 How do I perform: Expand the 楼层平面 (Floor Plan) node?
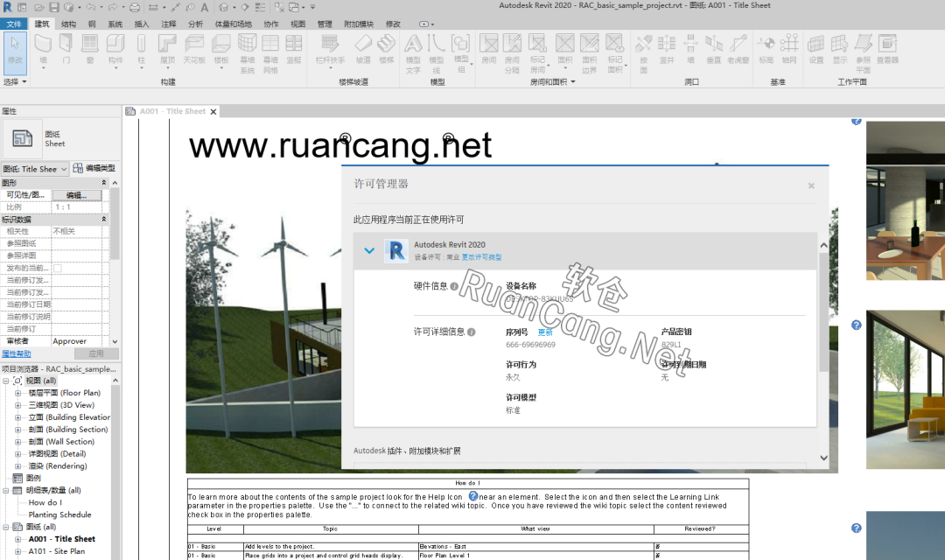[x=18, y=394]
